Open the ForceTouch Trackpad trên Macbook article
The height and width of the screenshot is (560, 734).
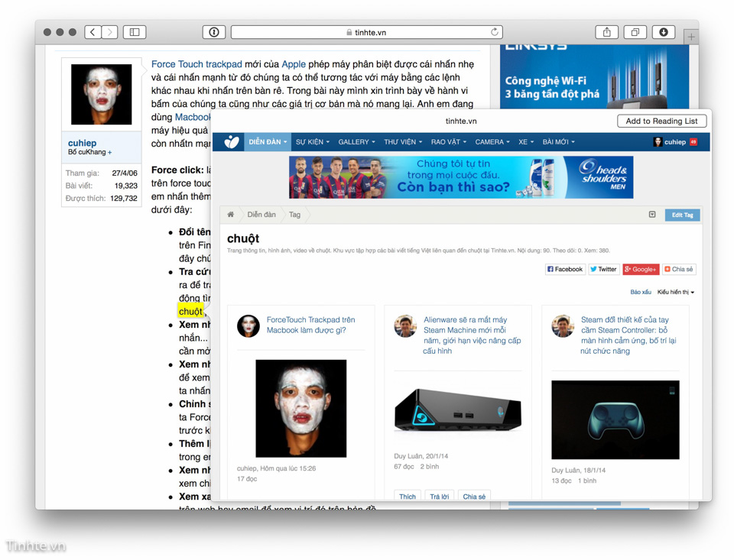click(x=311, y=325)
